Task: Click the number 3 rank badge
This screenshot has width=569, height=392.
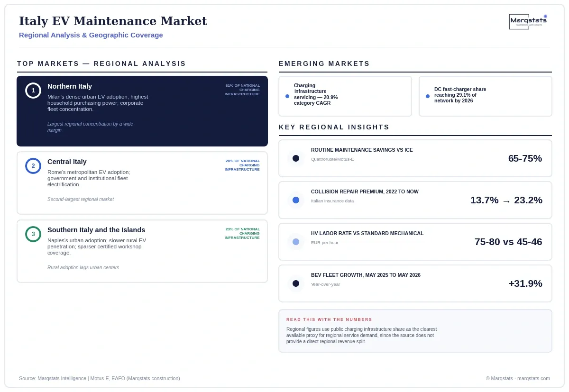Action: coord(33,234)
